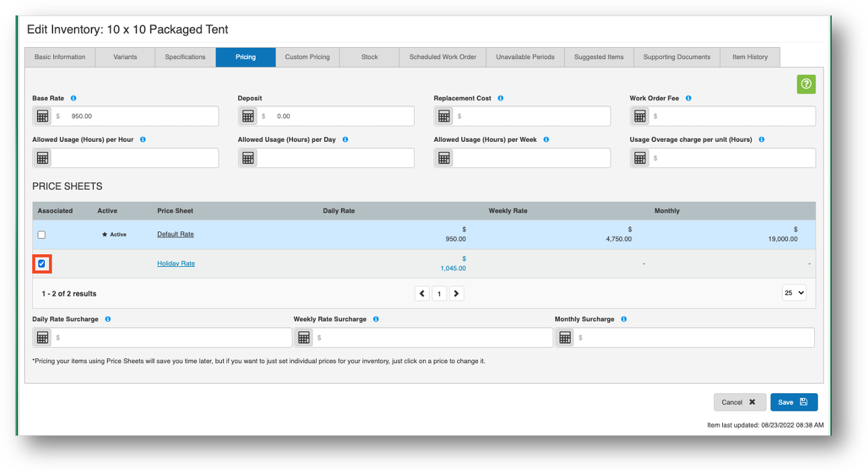Click the green help question mark icon

tap(806, 84)
